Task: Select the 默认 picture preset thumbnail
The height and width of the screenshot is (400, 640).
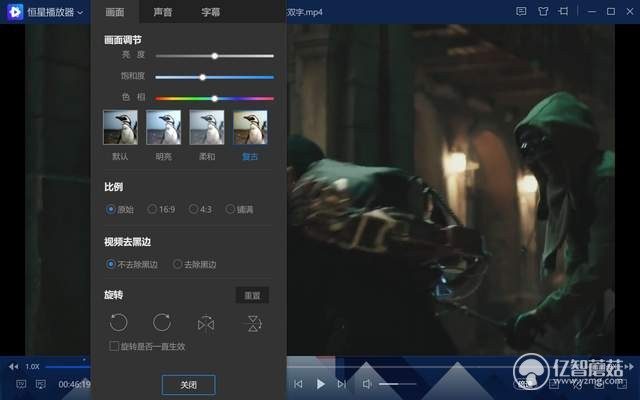Action: tap(120, 127)
